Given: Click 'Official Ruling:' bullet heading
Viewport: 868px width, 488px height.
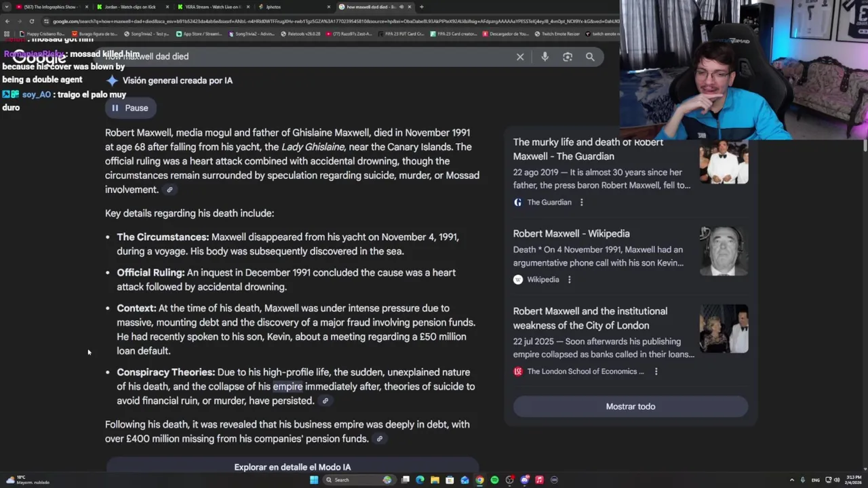Looking at the screenshot, I should coord(151,272).
